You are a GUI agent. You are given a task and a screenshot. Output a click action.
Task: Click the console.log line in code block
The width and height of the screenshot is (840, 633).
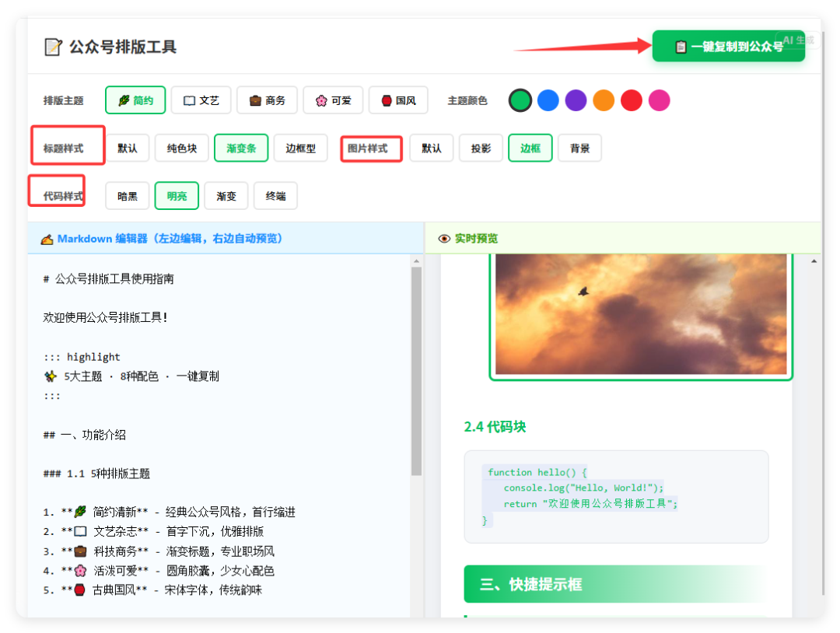coord(583,488)
